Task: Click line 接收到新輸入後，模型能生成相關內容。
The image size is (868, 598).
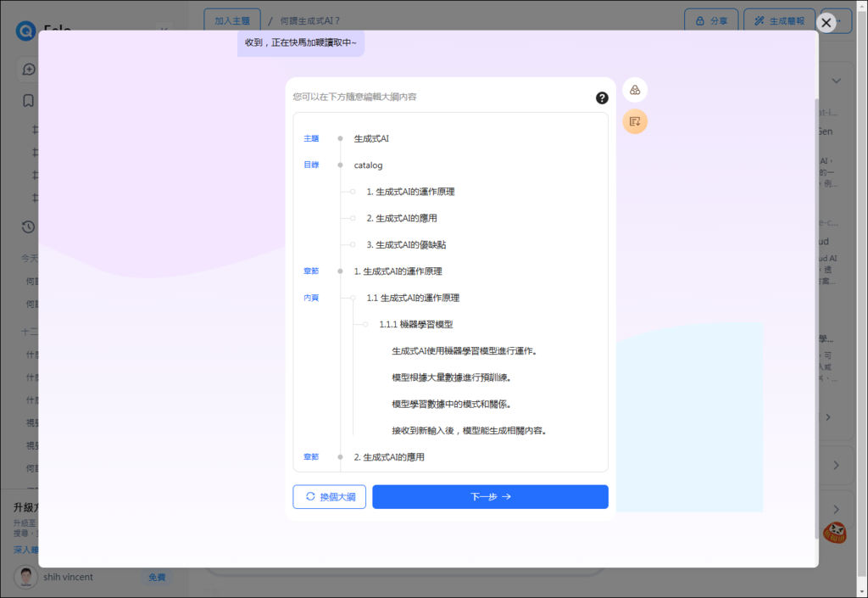Action: point(470,431)
